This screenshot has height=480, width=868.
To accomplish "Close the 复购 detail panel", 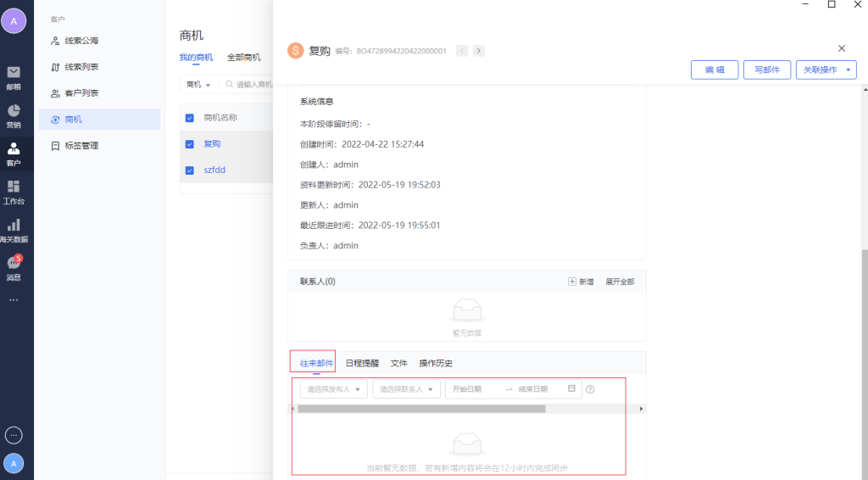I will (841, 49).
